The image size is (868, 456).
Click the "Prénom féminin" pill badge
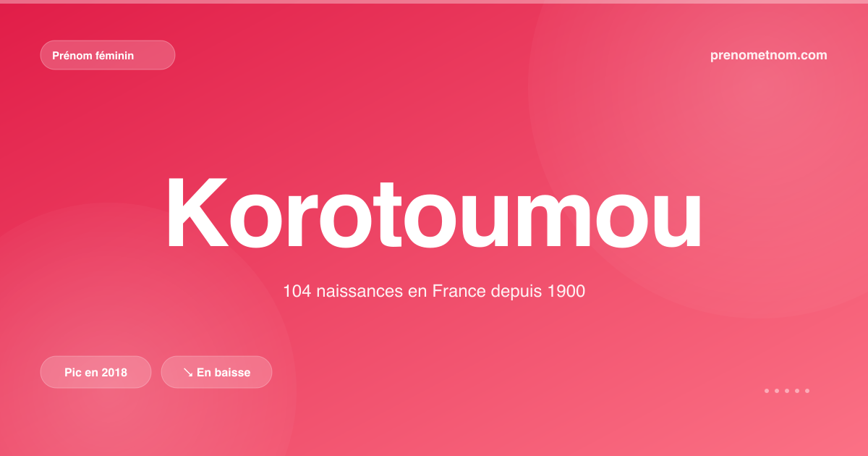tap(108, 55)
